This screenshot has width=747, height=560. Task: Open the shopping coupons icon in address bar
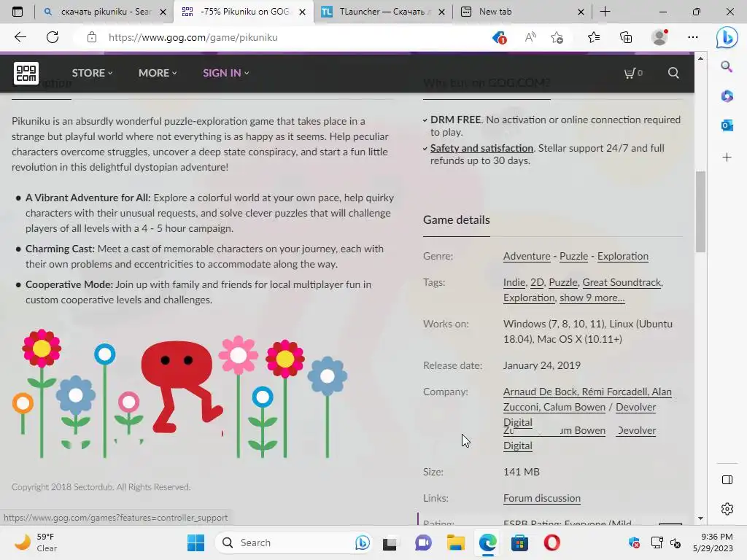(x=499, y=37)
